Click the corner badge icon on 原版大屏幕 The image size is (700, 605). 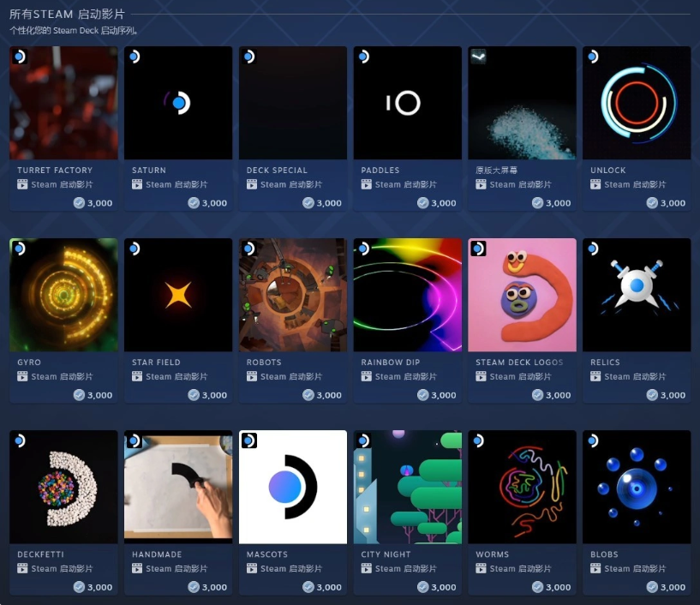point(479,57)
